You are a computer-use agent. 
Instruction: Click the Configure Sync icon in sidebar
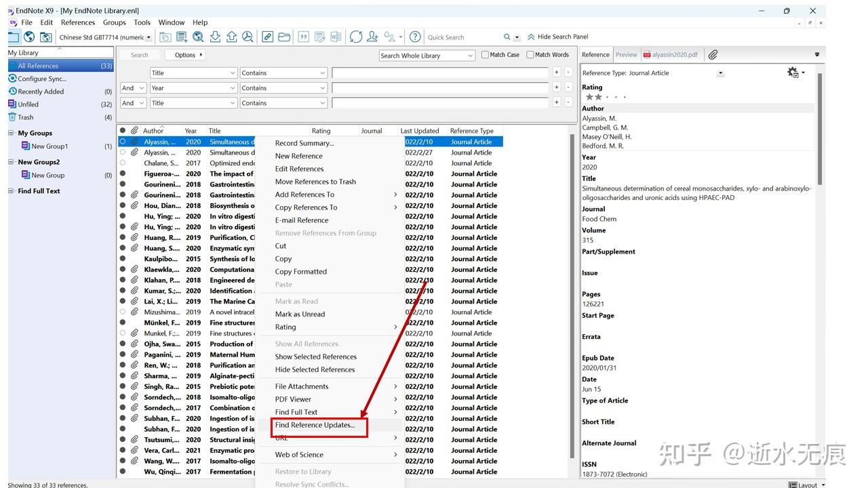12,79
